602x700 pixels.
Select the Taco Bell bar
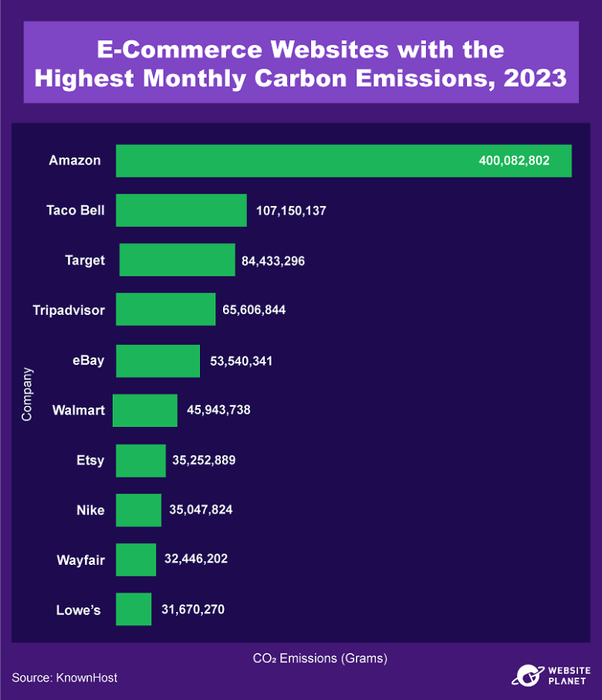(x=181, y=210)
